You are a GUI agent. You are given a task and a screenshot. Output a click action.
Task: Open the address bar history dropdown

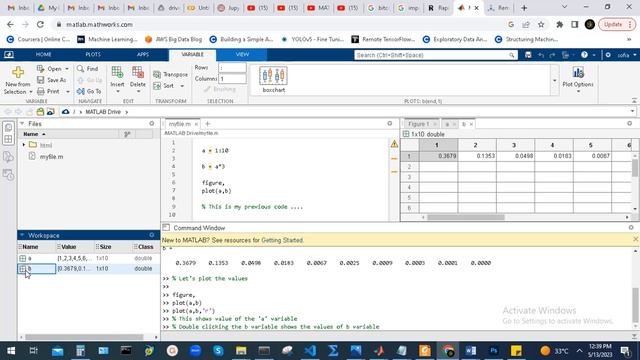(632, 111)
